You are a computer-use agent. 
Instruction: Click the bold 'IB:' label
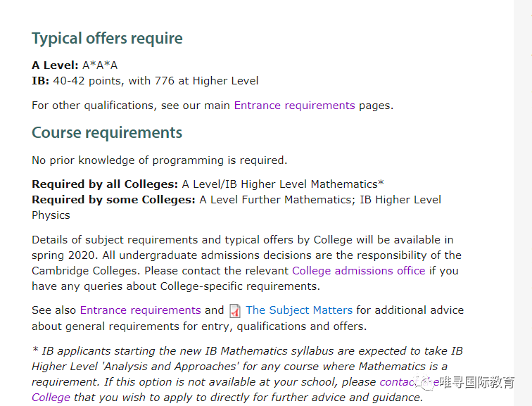pyautogui.click(x=40, y=81)
